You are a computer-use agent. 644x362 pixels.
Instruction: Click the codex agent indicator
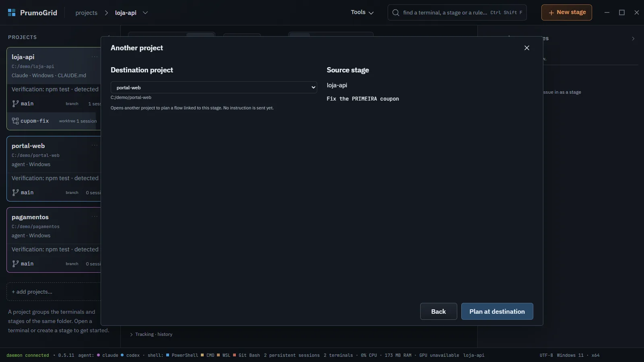tap(130, 355)
